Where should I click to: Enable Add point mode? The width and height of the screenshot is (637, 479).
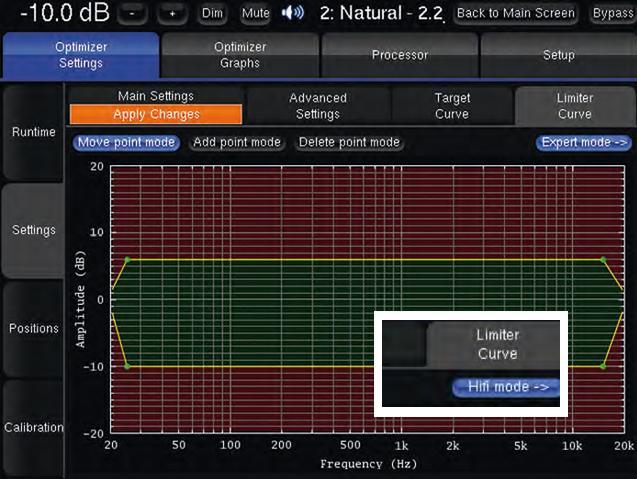point(237,142)
